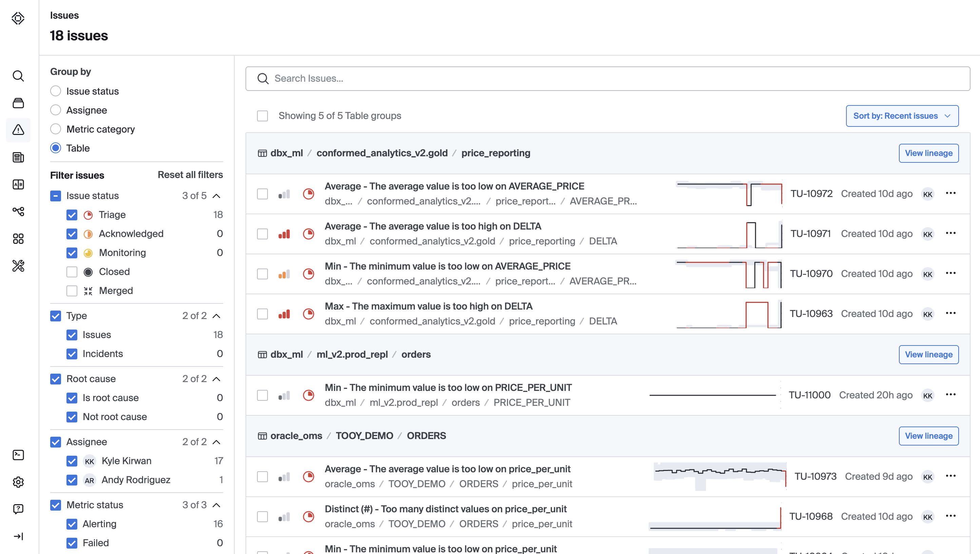Select the checkbox for issue TU-10971
This screenshot has height=554, width=980.
262,234
